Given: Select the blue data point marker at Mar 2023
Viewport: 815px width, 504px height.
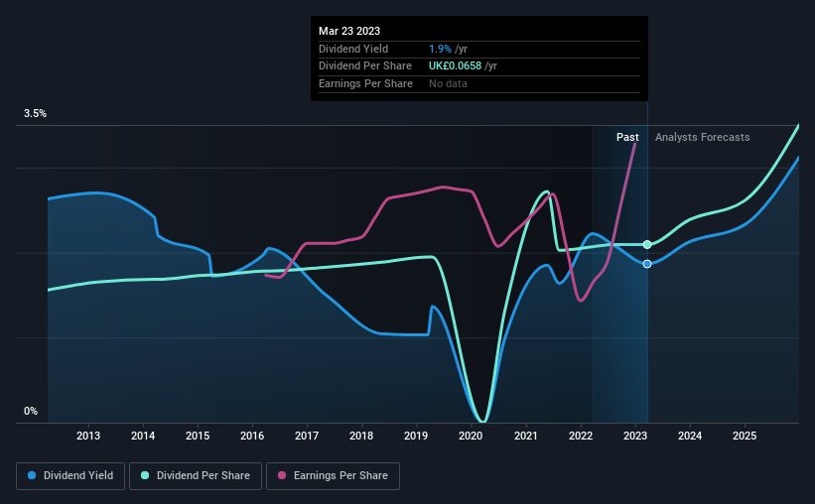Looking at the screenshot, I should (x=647, y=264).
